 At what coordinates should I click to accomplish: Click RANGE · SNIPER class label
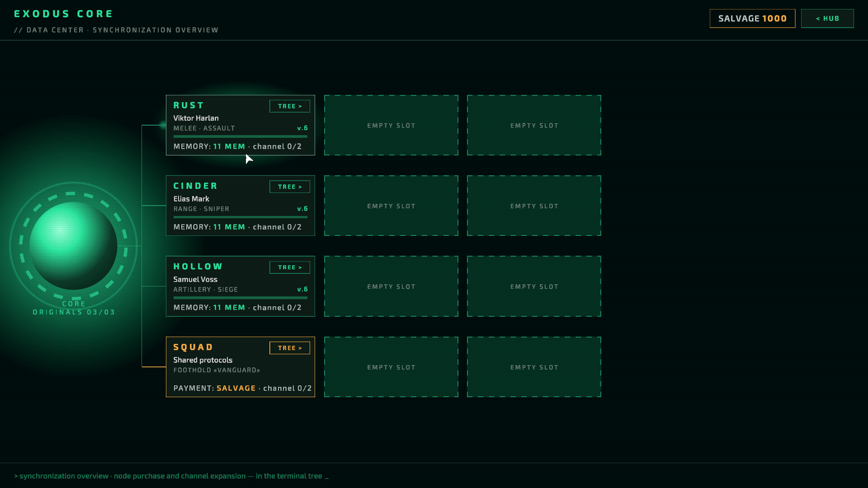pyautogui.click(x=202, y=209)
